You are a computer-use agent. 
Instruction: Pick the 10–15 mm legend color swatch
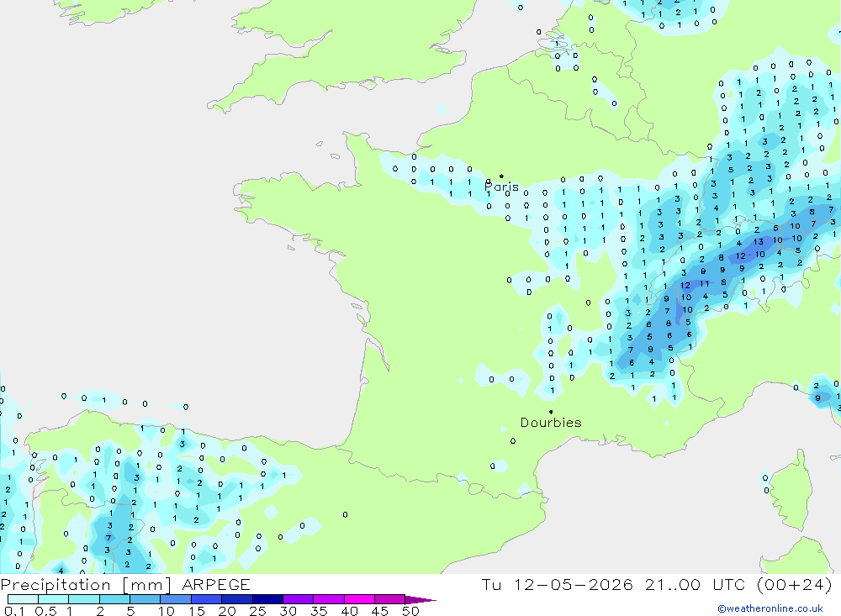point(176,599)
